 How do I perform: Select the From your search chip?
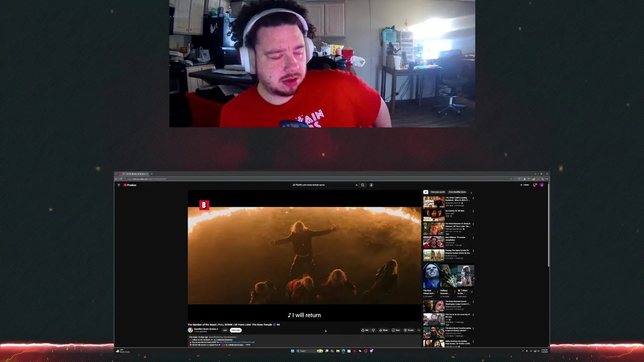[x=438, y=192]
